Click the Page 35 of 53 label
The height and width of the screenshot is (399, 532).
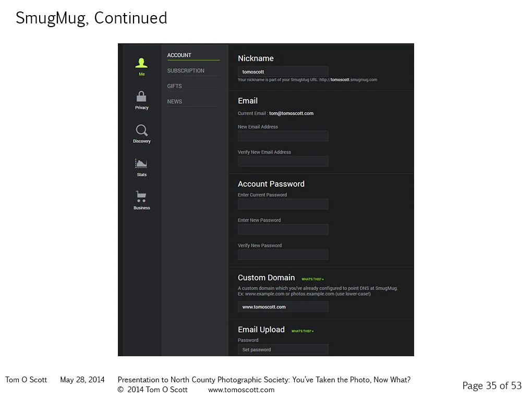click(x=492, y=386)
